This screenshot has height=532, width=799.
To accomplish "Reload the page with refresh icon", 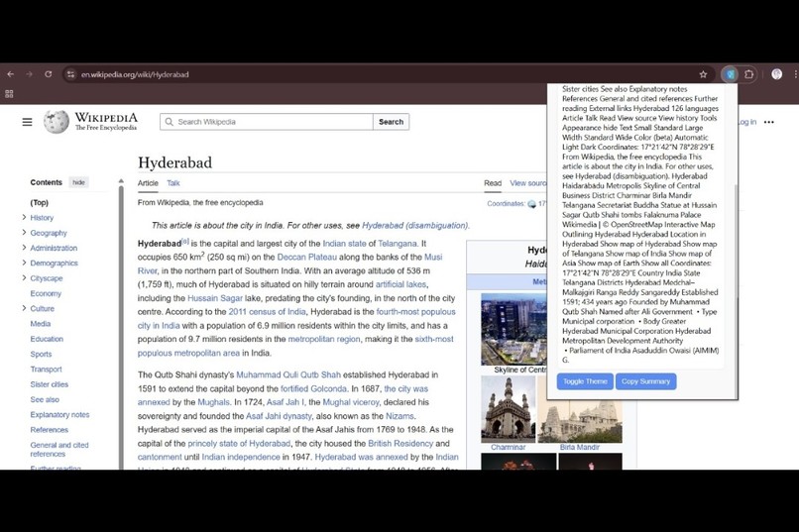I will [x=48, y=74].
